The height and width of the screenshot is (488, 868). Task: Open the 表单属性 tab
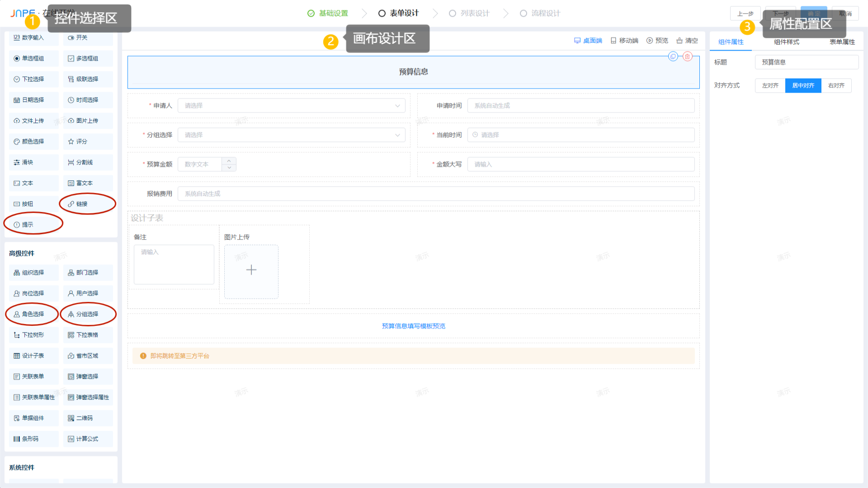[x=842, y=42]
